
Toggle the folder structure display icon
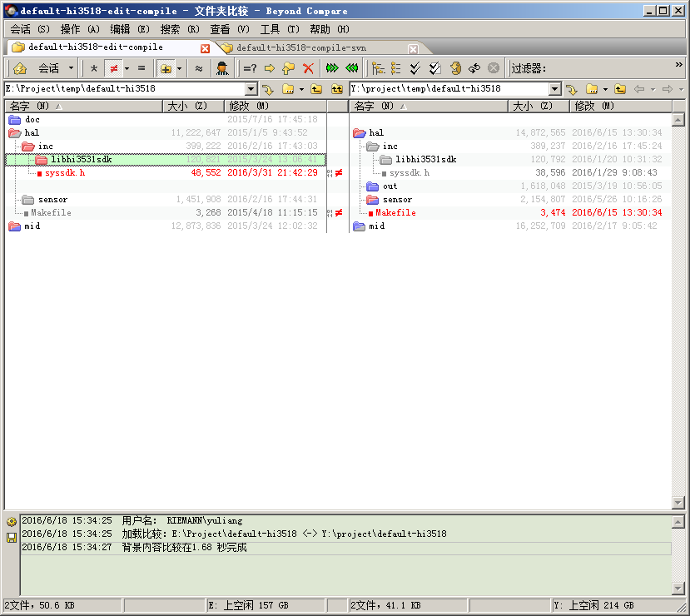point(166,68)
